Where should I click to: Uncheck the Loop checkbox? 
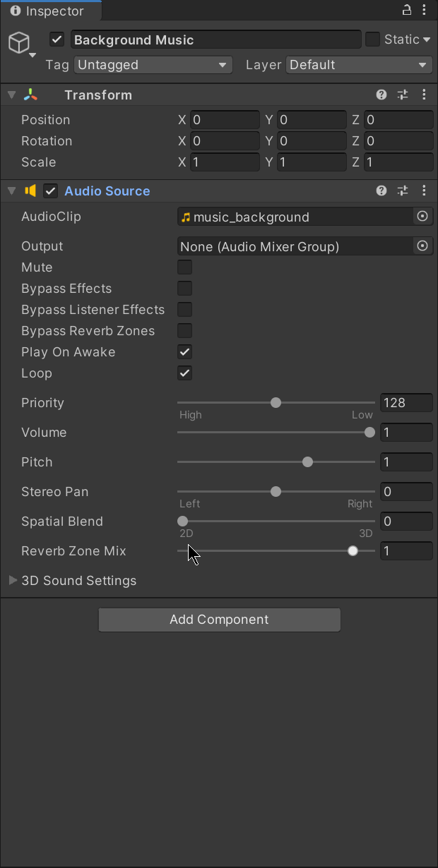tap(184, 373)
